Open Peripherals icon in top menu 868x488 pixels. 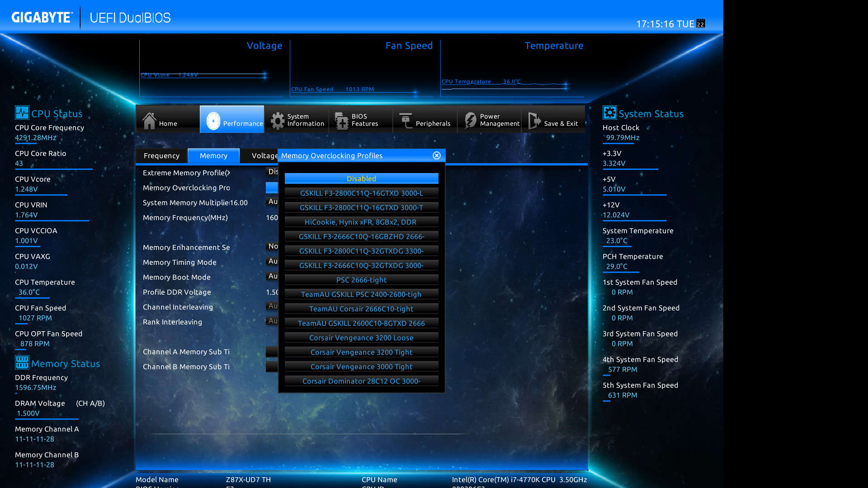tap(406, 120)
